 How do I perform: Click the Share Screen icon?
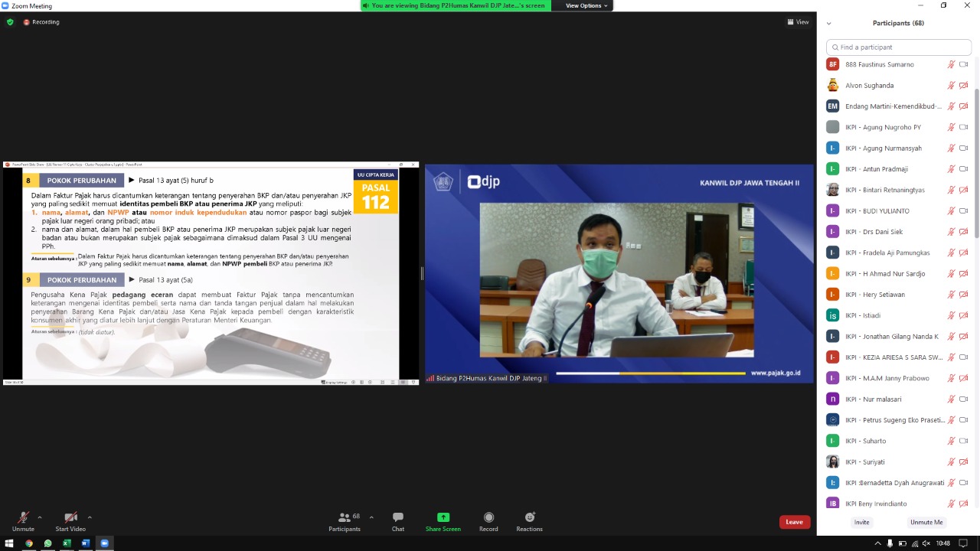(443, 521)
